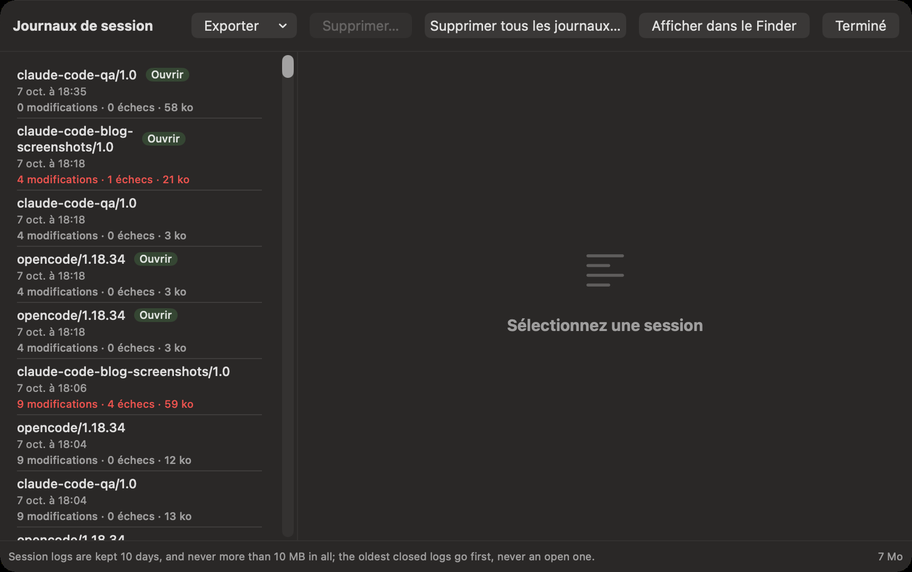
Task: Select claude-code-blog-screenshots session with 1 échecs
Action: click(x=140, y=155)
